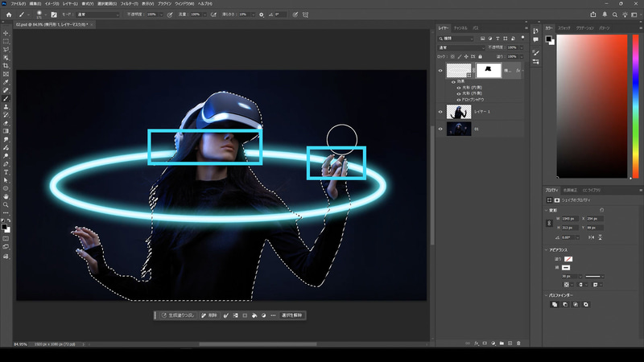Select the Type tool
The image size is (644, 362).
click(6, 171)
